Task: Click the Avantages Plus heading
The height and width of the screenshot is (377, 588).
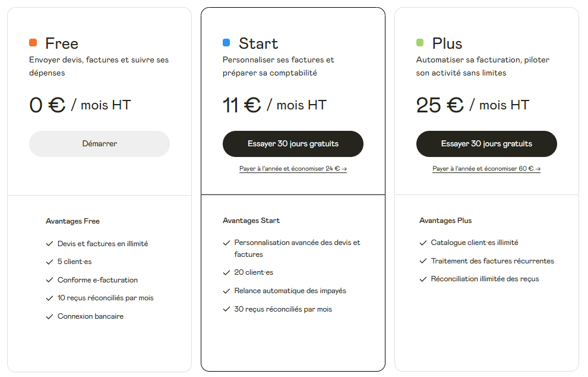Action: 445,221
